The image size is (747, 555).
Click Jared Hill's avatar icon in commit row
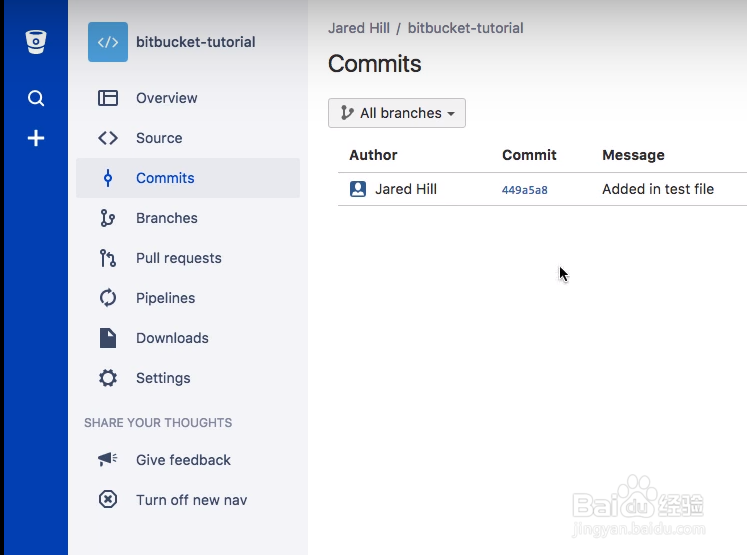point(358,189)
